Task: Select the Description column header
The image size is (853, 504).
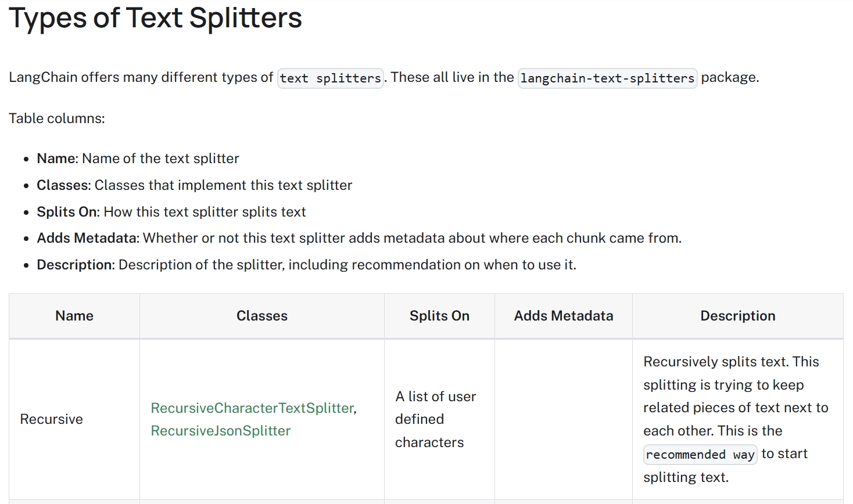Action: pyautogui.click(x=738, y=316)
